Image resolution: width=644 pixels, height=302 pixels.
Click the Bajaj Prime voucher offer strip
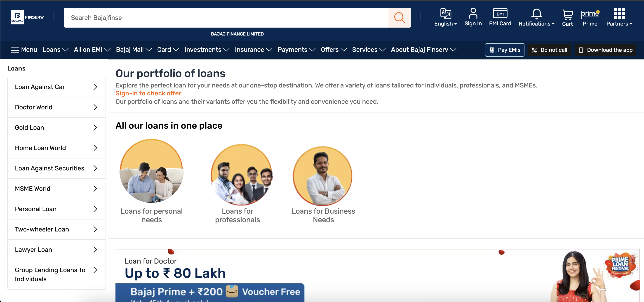coord(210,293)
